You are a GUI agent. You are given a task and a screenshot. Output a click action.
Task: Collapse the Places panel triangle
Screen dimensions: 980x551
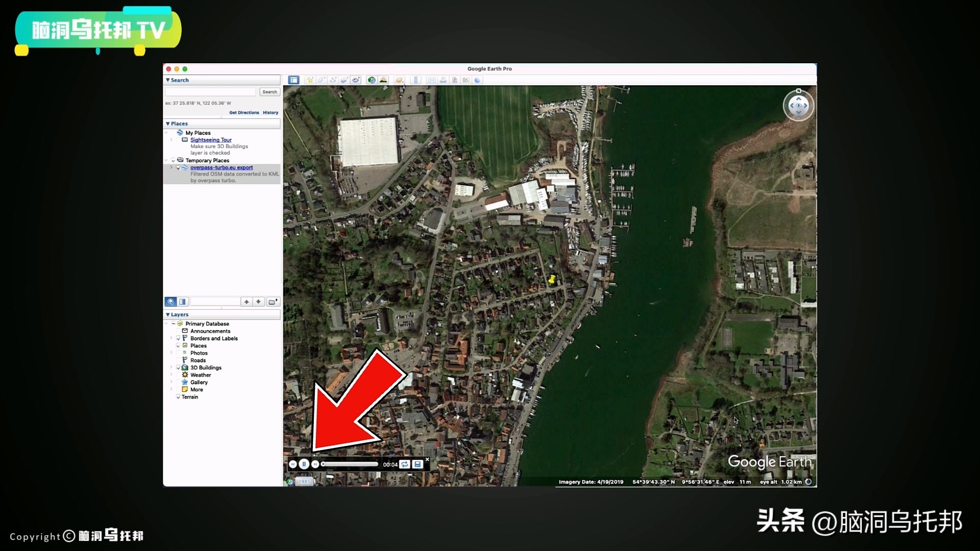tap(168, 124)
